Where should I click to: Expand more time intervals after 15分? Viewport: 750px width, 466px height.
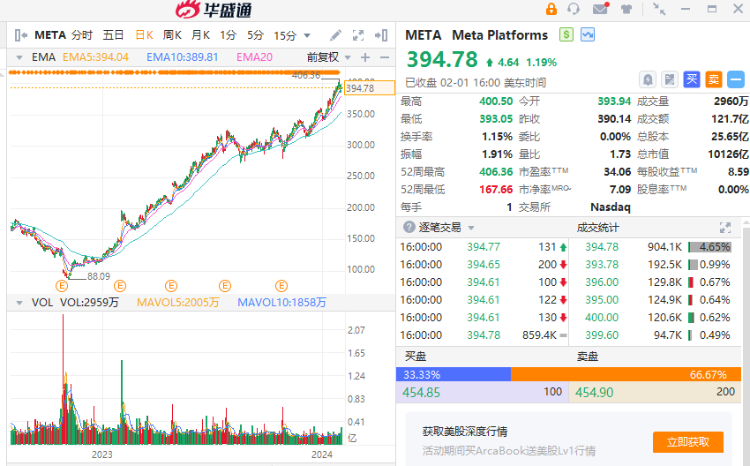[305, 34]
